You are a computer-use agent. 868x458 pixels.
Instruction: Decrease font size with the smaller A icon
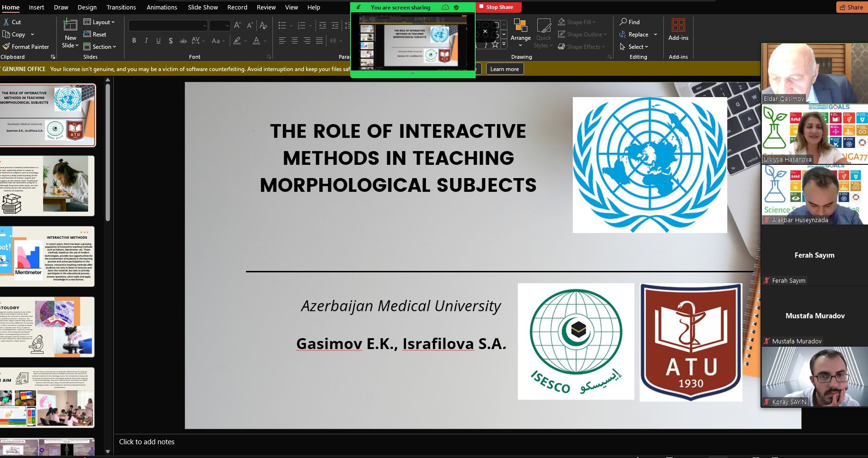[250, 26]
